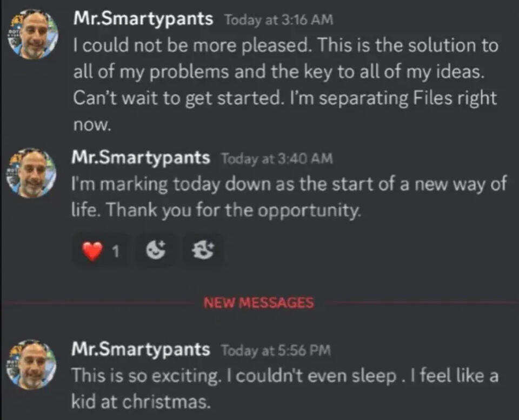The height and width of the screenshot is (420, 519).
Task: Click the 'start of a new way of life' message
Action: 289,184
